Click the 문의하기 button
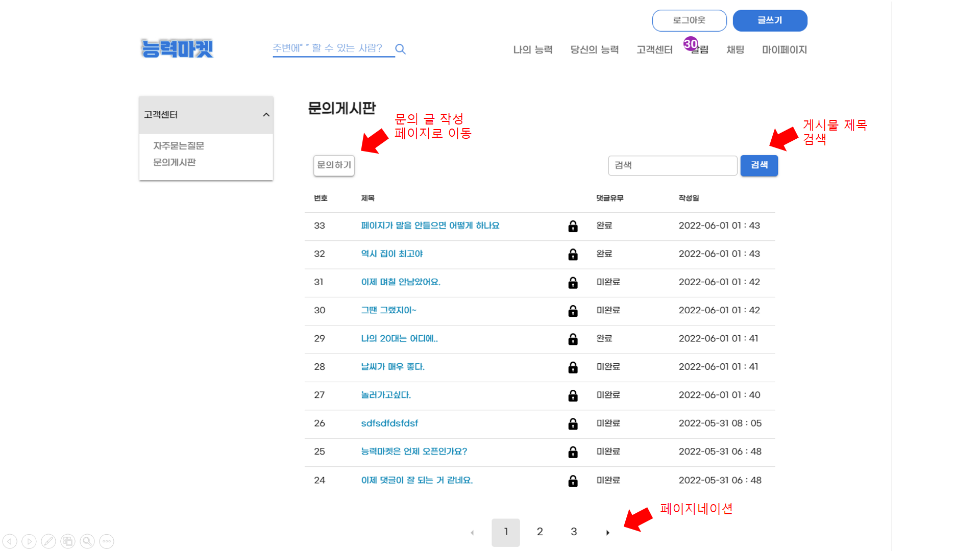 [334, 165]
